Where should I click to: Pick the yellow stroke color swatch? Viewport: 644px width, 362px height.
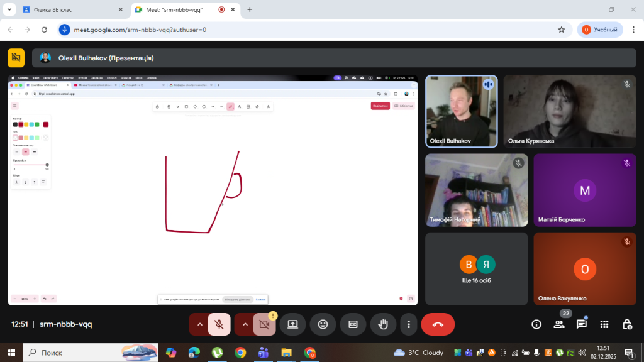click(x=26, y=124)
